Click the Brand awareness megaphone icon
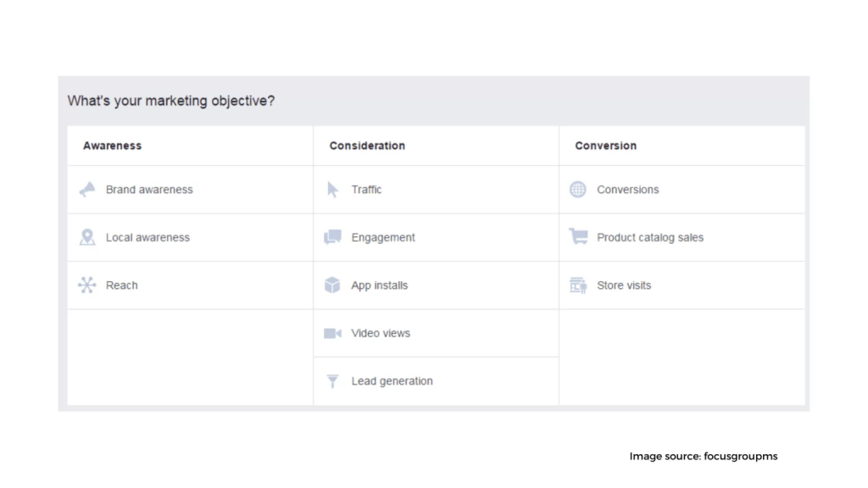The height and width of the screenshot is (488, 868). (87, 189)
